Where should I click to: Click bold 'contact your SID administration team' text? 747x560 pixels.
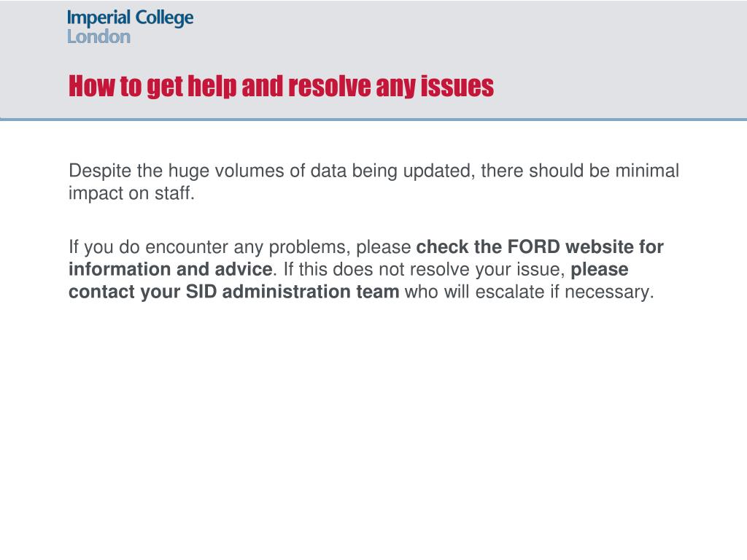click(x=234, y=292)
